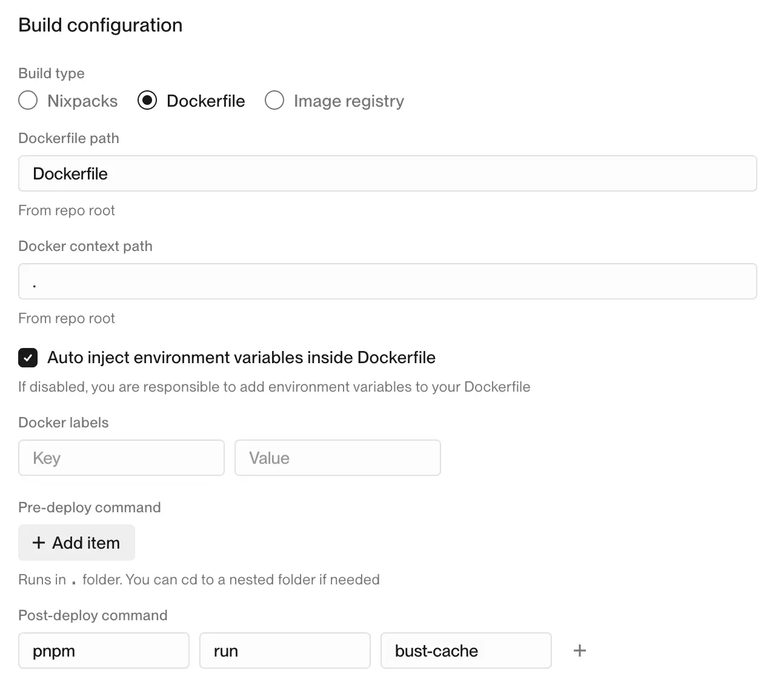The height and width of the screenshot is (679, 784).
Task: Click the Post-deploy command label
Action: pyautogui.click(x=93, y=615)
